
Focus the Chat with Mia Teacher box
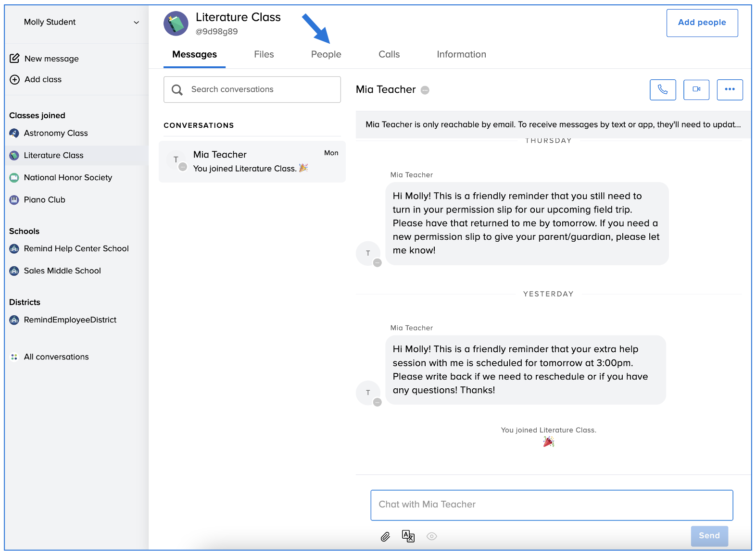[x=551, y=505]
